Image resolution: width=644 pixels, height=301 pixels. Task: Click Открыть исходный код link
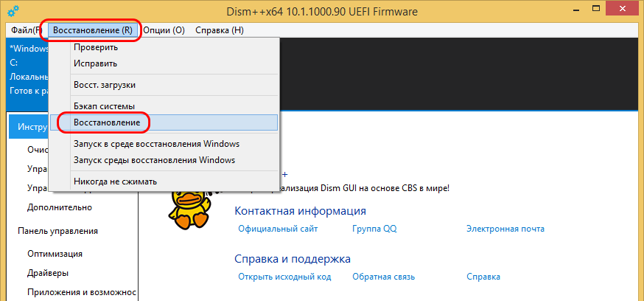pos(284,277)
